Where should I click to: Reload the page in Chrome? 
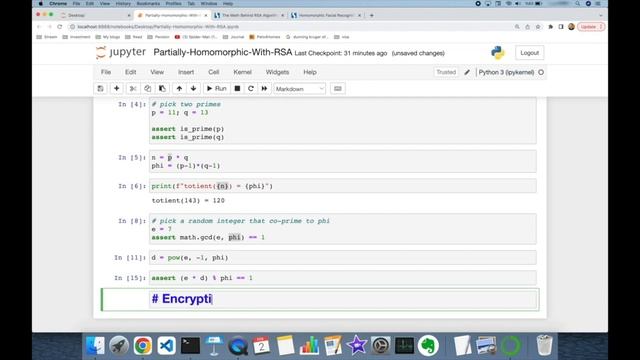[x=60, y=27]
